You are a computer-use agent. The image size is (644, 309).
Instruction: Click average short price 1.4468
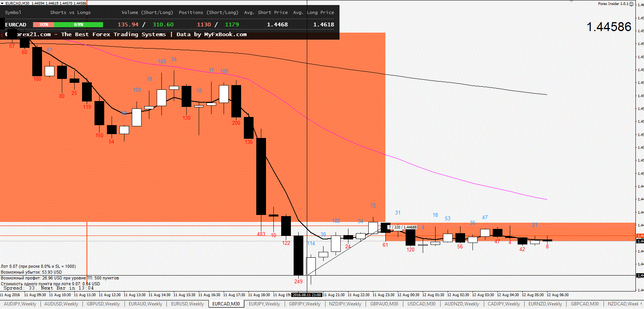[277, 24]
